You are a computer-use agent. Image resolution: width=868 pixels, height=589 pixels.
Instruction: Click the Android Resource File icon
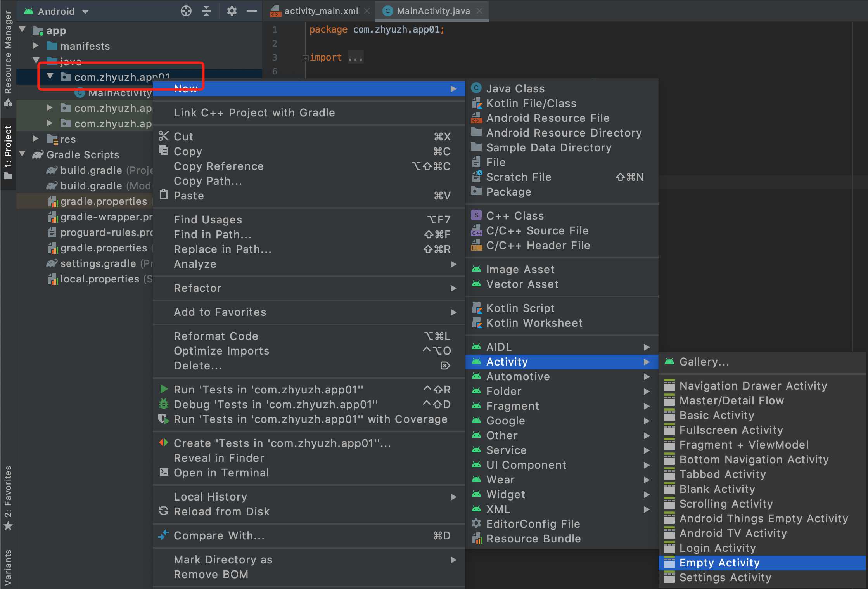(476, 118)
